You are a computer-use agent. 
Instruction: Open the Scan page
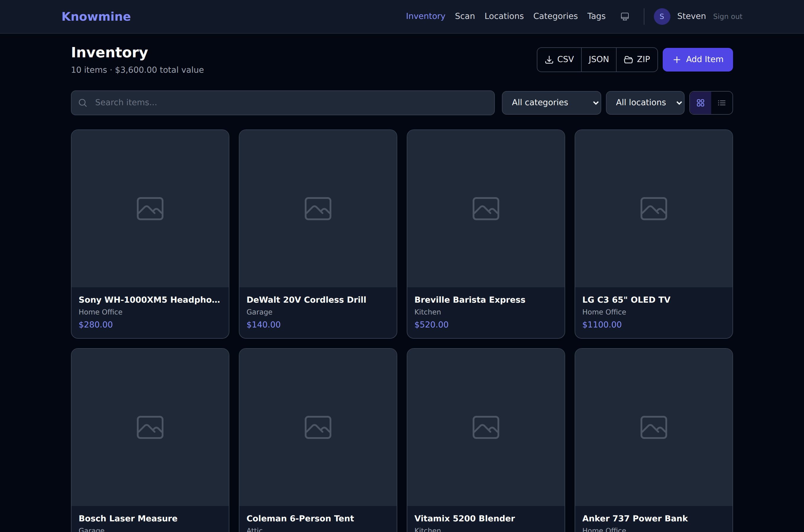(465, 16)
